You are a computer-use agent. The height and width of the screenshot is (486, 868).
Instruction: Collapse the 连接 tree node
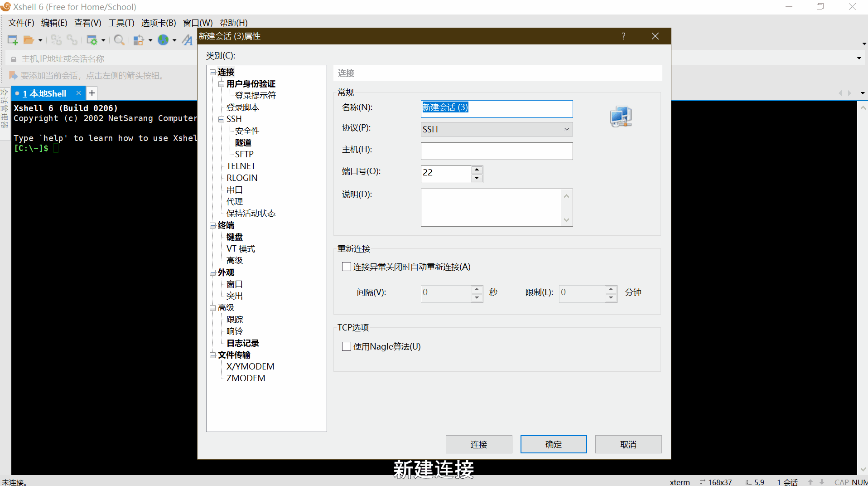[212, 72]
